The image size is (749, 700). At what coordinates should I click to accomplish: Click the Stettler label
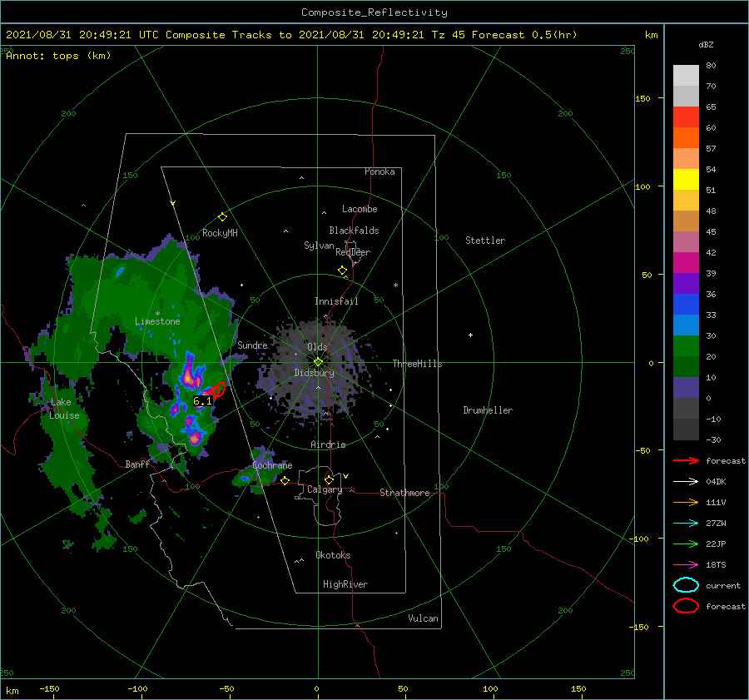coord(485,241)
